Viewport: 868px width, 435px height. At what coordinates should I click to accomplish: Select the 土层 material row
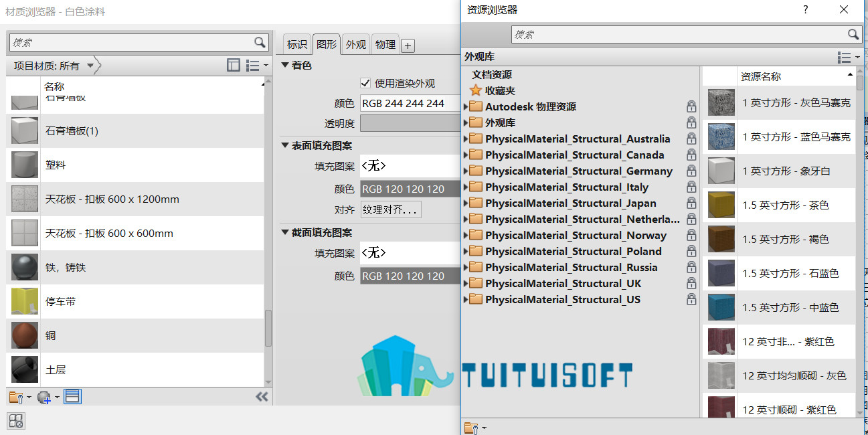(x=135, y=369)
